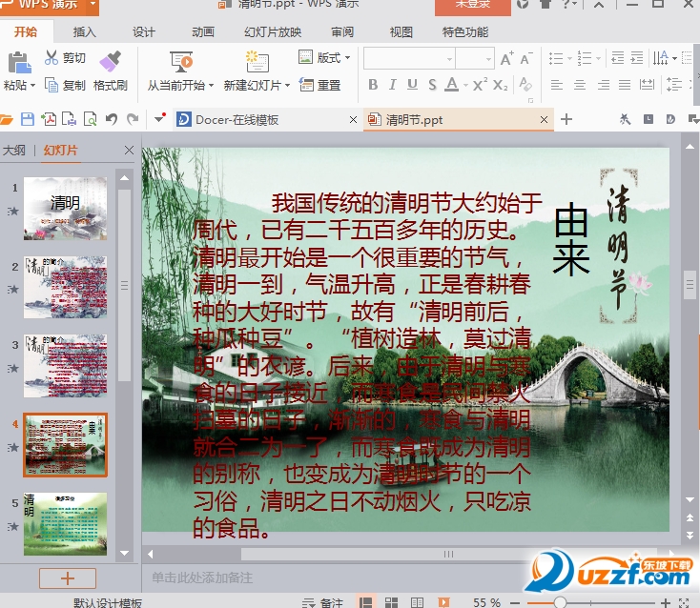Open the 视图 ribbon tab

click(x=401, y=32)
